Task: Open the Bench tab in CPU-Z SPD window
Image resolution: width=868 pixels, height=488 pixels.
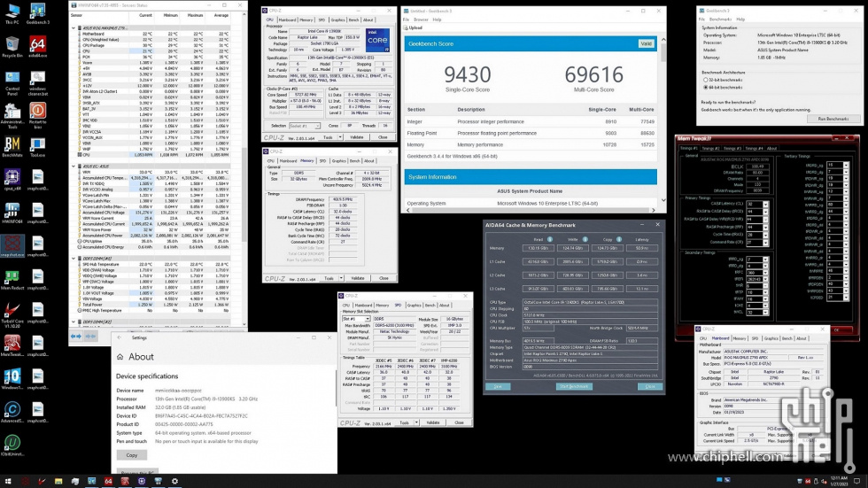Action: [430, 306]
